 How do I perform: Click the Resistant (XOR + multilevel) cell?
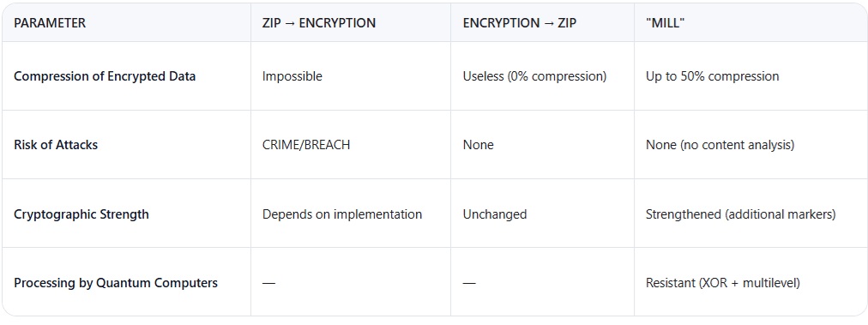point(723,283)
